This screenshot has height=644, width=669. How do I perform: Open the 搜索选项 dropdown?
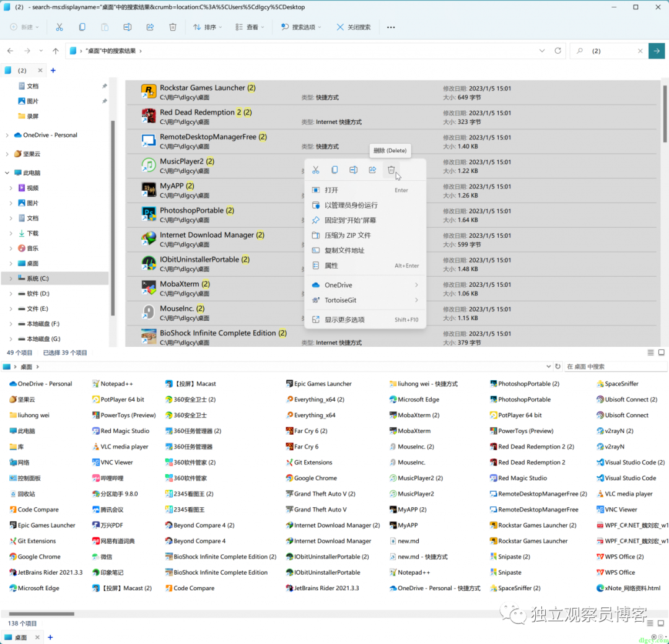pyautogui.click(x=301, y=27)
